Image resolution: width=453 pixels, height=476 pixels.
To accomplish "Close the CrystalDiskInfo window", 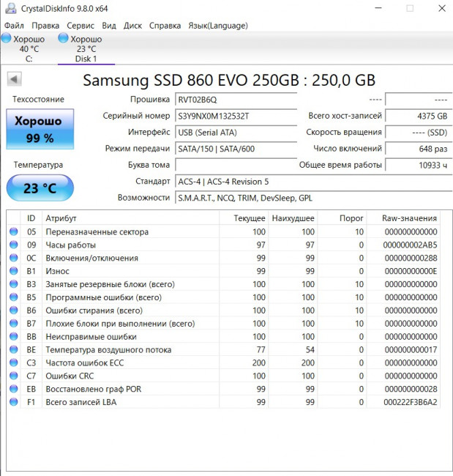I will [x=442, y=8].
